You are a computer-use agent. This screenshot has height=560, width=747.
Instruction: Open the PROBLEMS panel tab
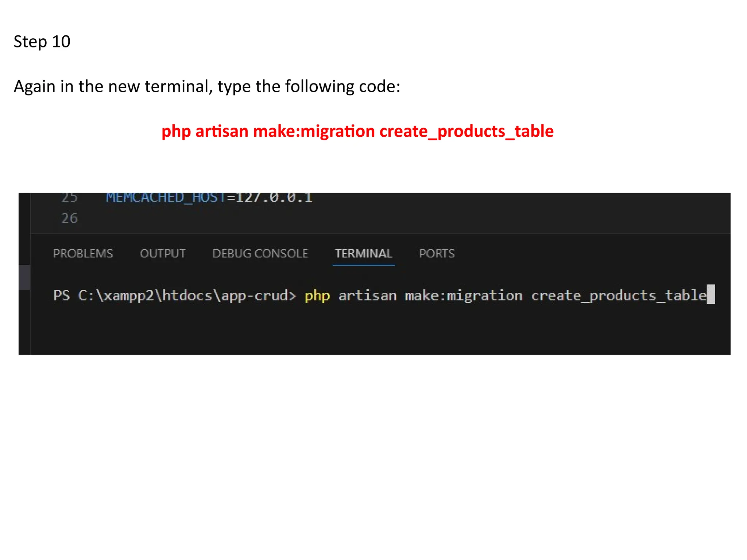83,253
